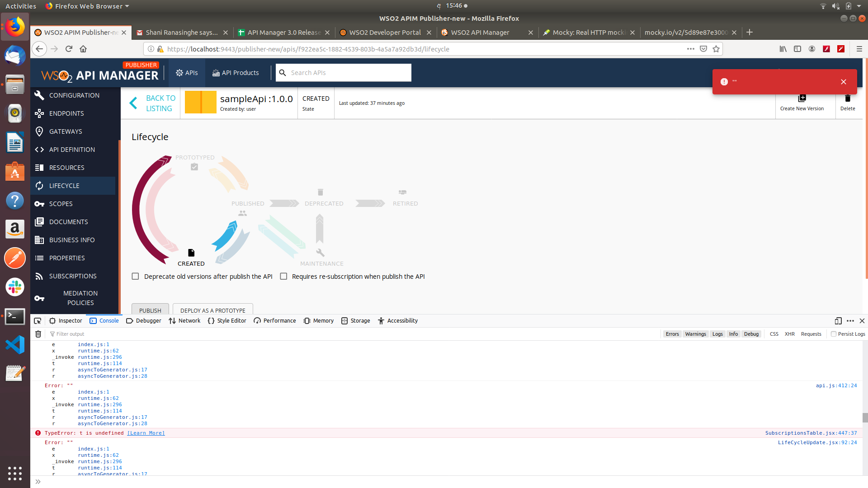This screenshot has height=488, width=868.
Task: Open the system status menu arrow
Action: coord(859,6)
